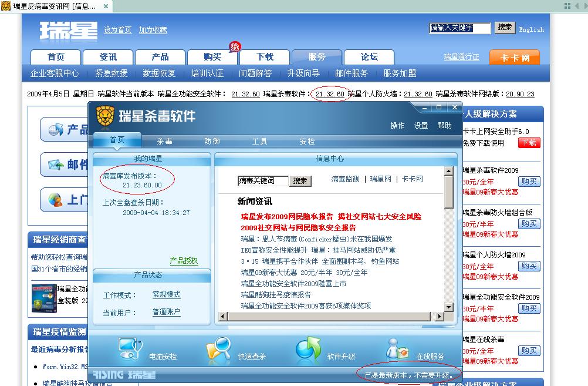Click website keyword search input 请输入关键字

(460, 28)
